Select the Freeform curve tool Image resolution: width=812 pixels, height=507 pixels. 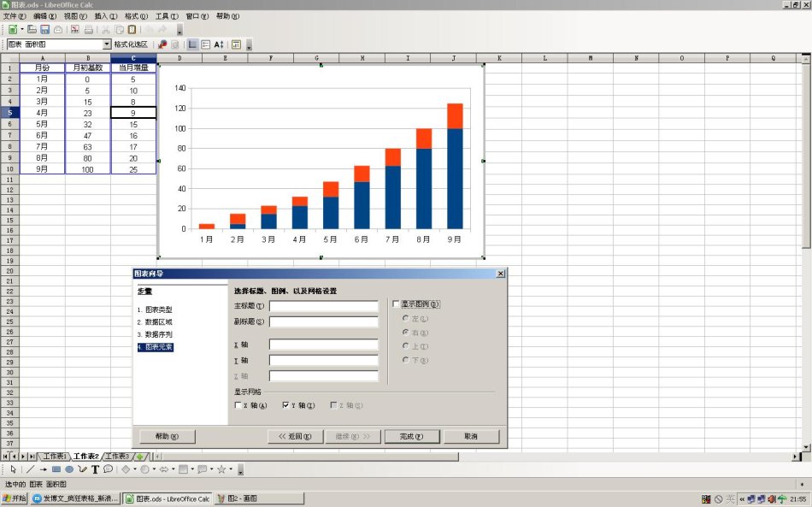pyautogui.click(x=82, y=469)
